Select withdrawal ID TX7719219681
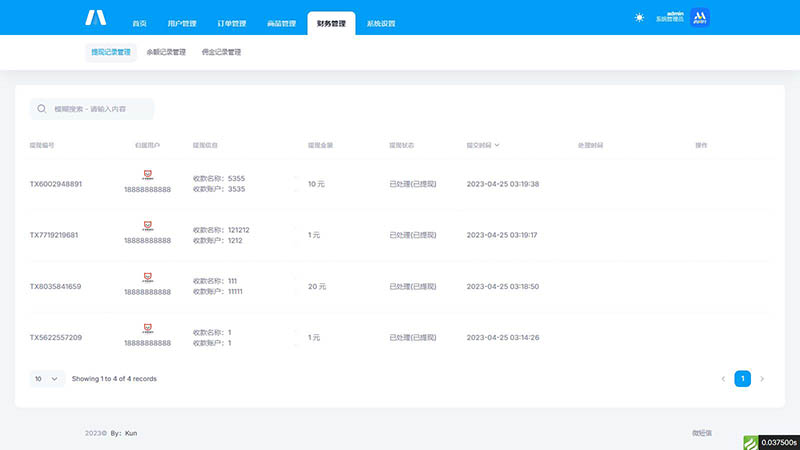 pos(54,235)
